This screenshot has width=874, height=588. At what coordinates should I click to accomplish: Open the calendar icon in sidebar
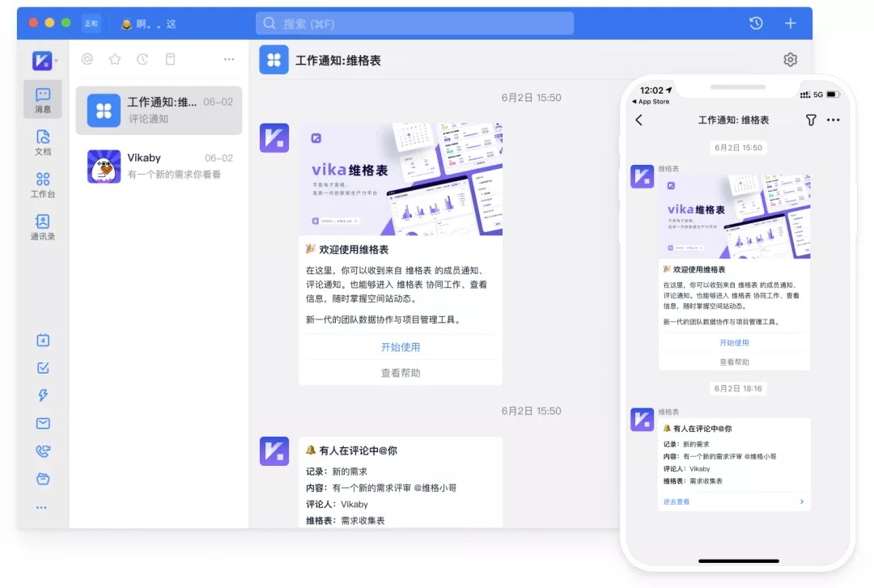[x=43, y=340]
